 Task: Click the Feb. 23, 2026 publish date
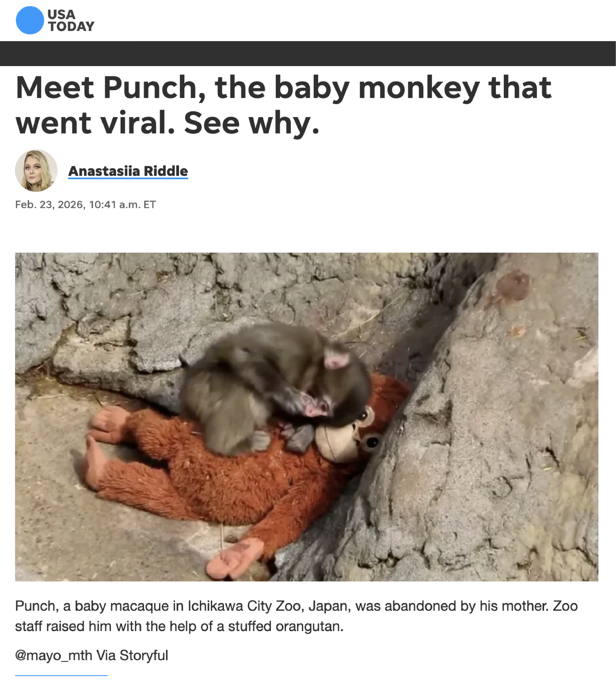point(50,204)
